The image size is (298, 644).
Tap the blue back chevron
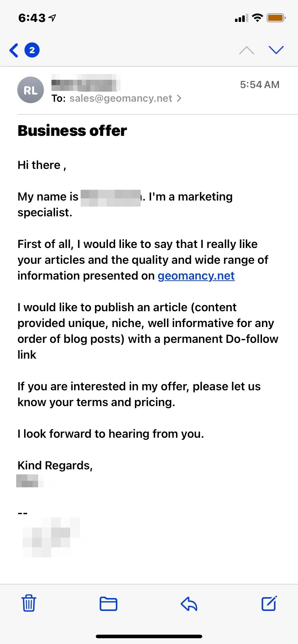click(14, 50)
